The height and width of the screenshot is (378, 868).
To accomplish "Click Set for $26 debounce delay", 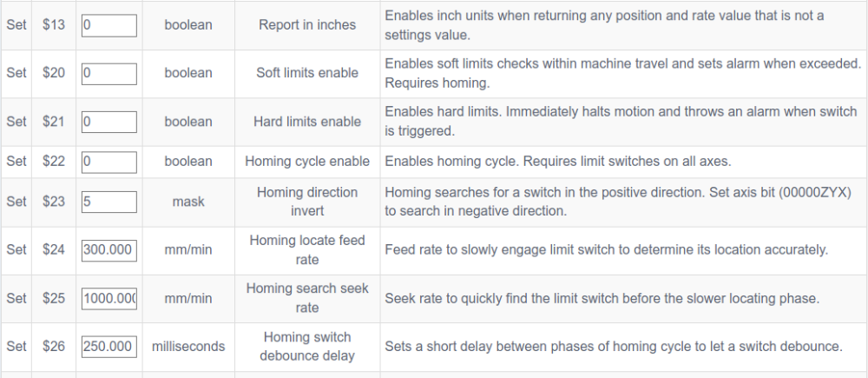I will pos(16,347).
